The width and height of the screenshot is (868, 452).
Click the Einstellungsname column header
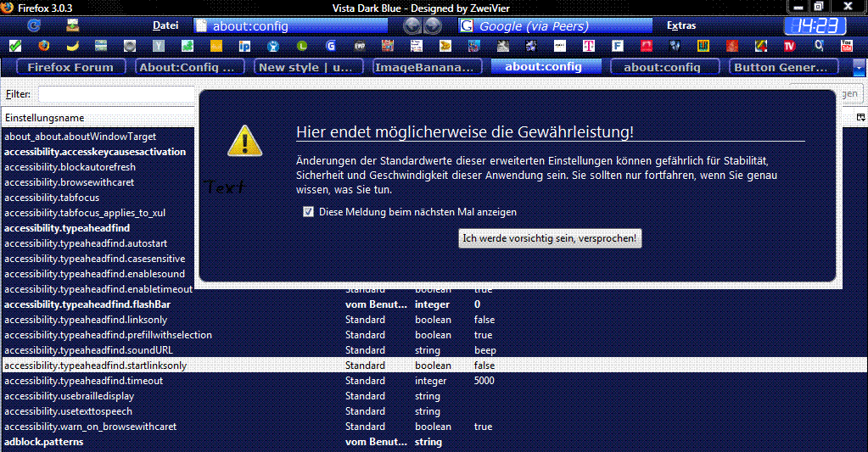[99, 118]
